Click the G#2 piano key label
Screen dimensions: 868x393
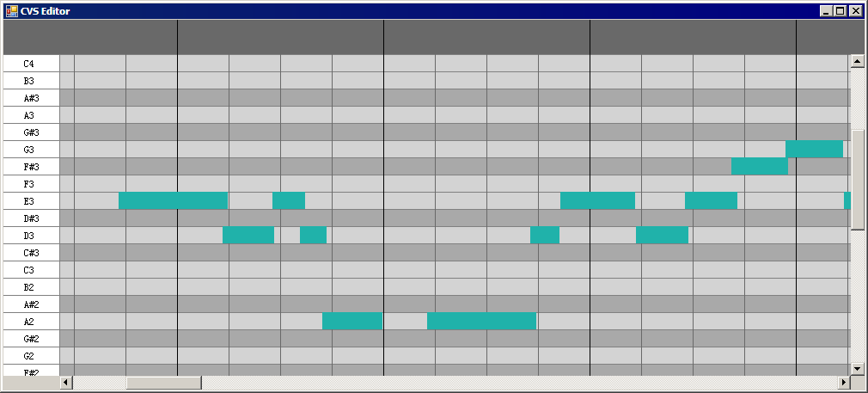pos(31,338)
